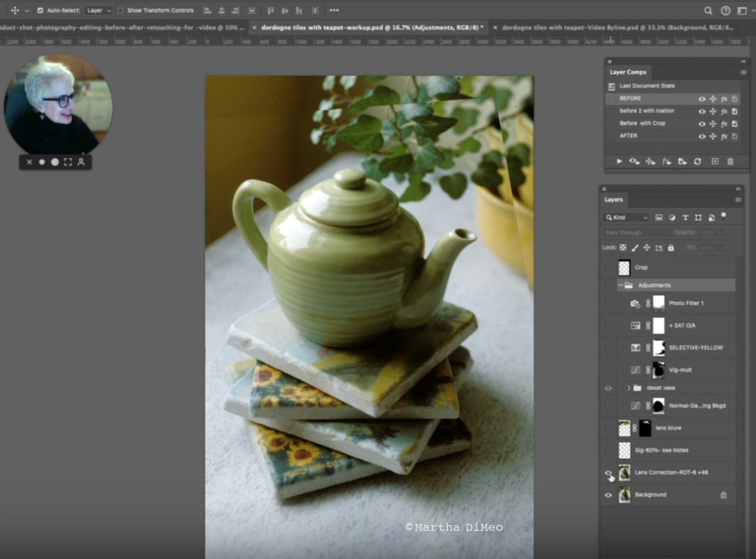Filter layers by type layers T icon
This screenshot has height=559, width=756.
pos(685,217)
